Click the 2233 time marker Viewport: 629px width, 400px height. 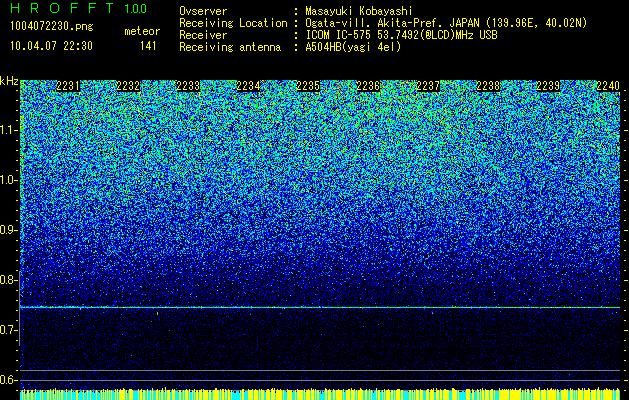tap(188, 86)
